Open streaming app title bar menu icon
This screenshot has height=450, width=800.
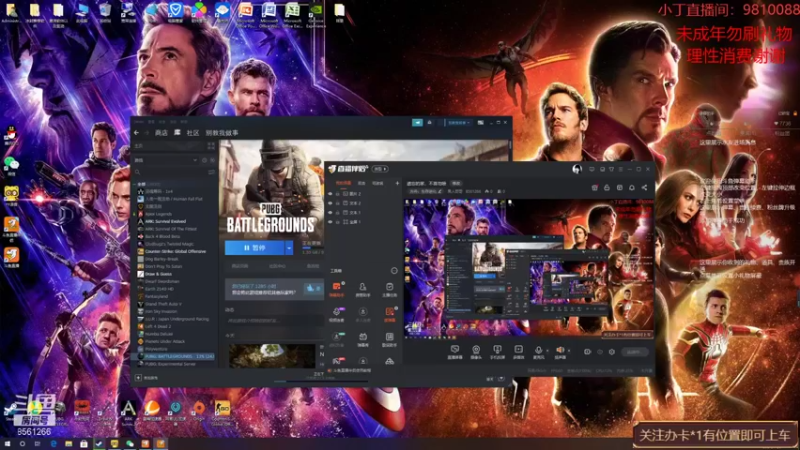pyautogui.click(x=620, y=169)
